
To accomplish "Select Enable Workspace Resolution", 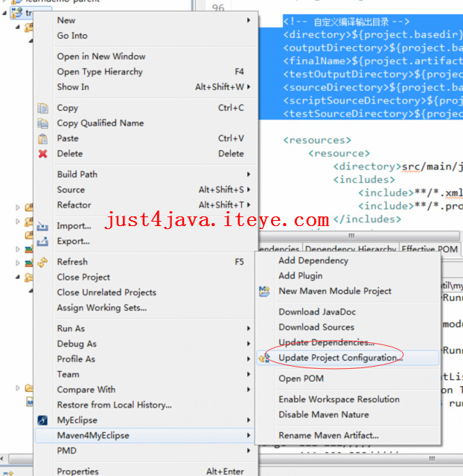I will [339, 399].
